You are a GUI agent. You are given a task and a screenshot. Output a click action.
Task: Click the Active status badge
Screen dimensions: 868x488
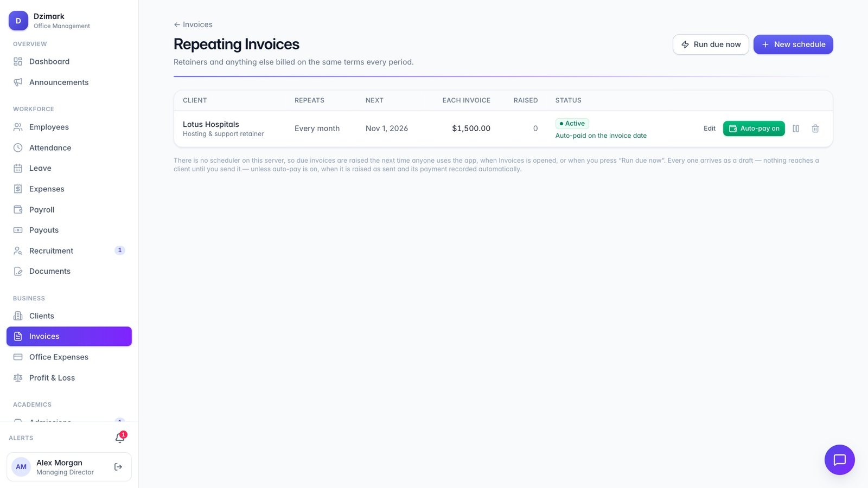572,124
